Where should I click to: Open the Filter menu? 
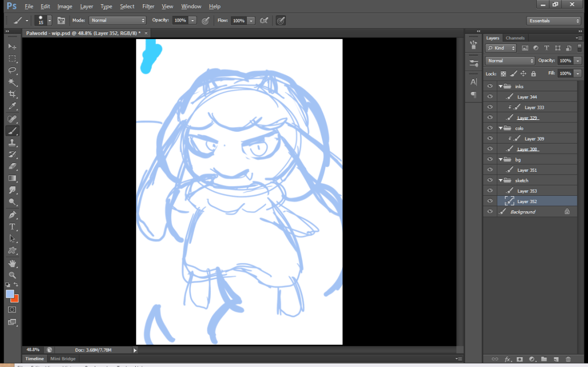coord(148,6)
